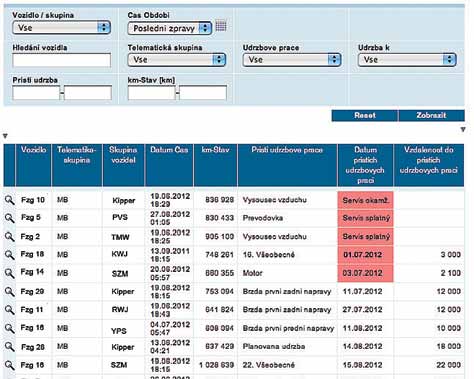
Task: Click TMW group cell
Action: tap(120, 237)
